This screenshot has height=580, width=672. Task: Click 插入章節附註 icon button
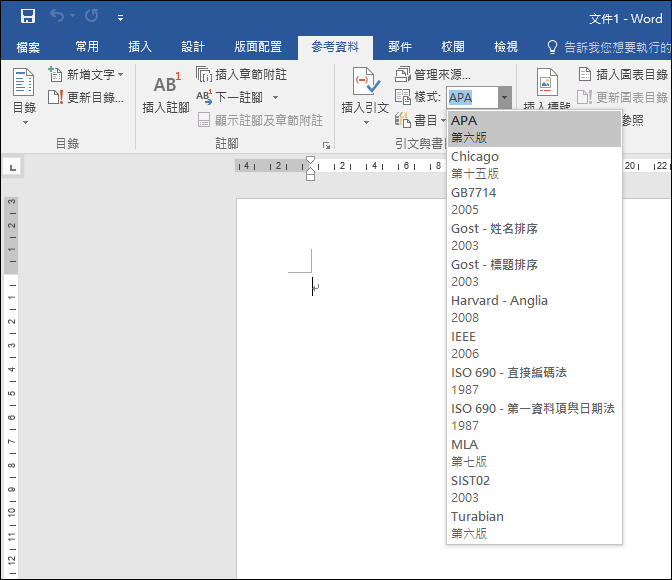tap(242, 75)
